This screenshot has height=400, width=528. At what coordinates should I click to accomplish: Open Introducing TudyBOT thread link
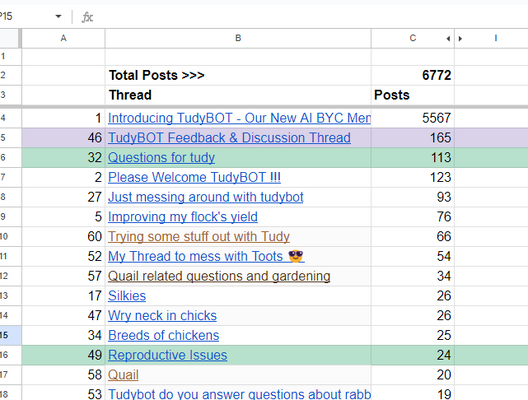(239, 118)
